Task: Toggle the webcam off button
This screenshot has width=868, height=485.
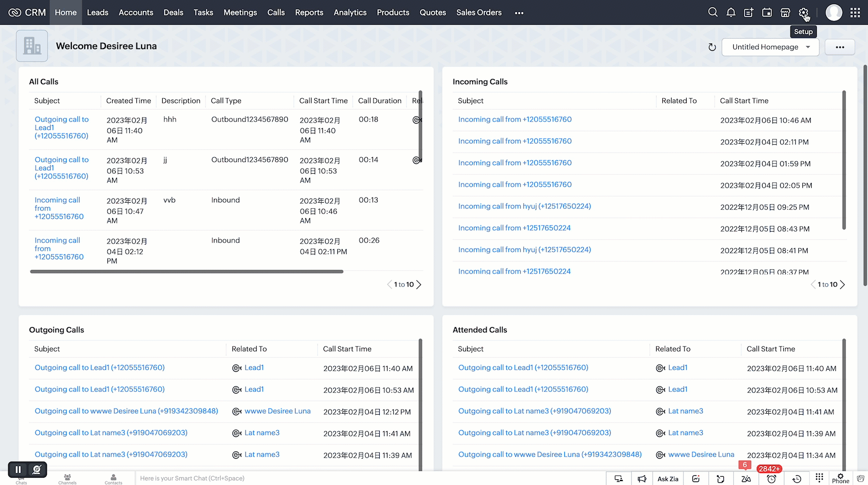Action: tap(37, 469)
